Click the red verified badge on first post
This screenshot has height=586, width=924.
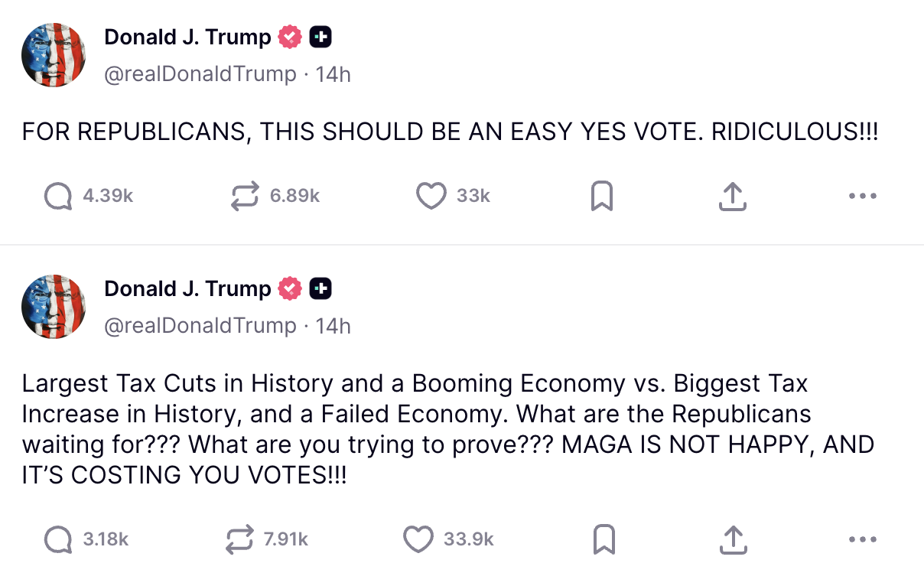pyautogui.click(x=290, y=37)
